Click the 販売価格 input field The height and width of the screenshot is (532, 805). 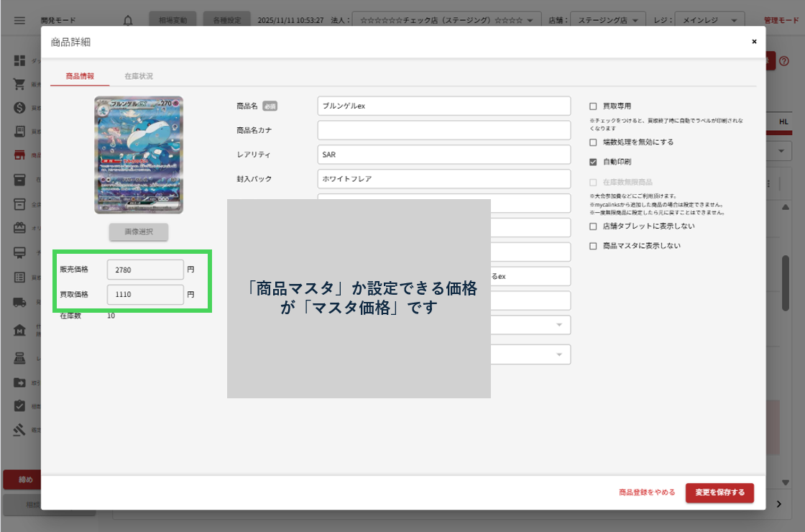pyautogui.click(x=145, y=270)
